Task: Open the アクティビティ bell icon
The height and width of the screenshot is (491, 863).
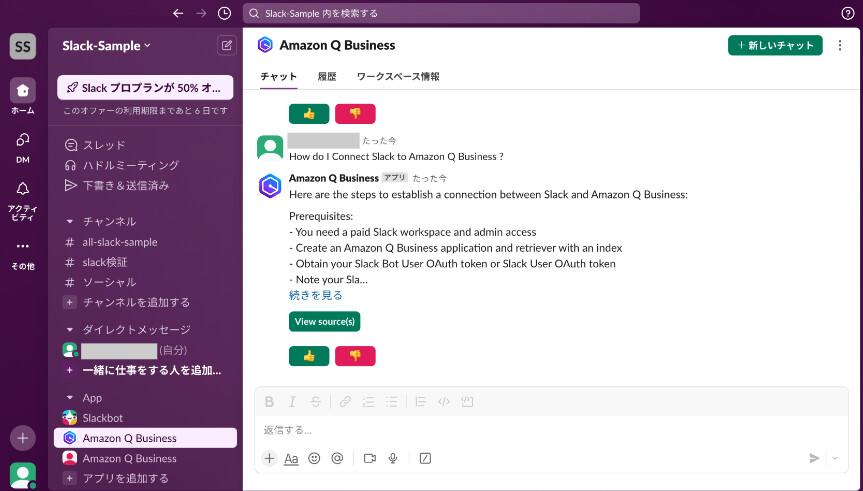Action: pos(23,189)
